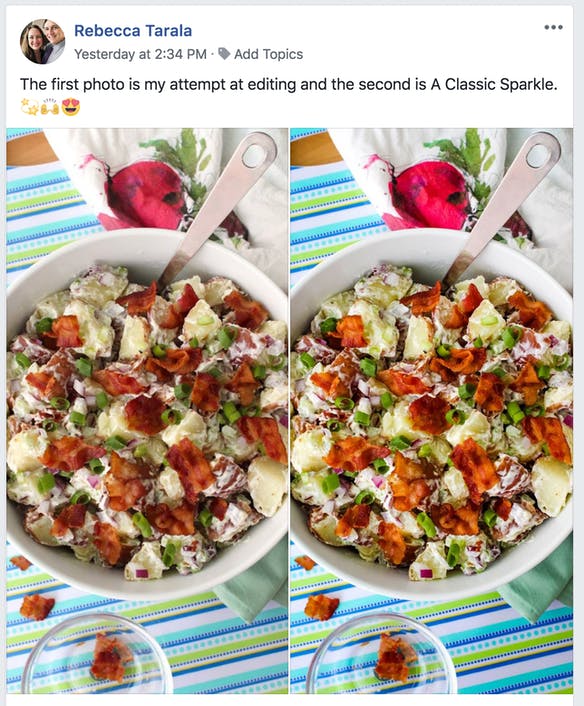Image resolution: width=584 pixels, height=706 pixels.
Task: Click the heart-eyes face emoji
Action: [x=71, y=108]
